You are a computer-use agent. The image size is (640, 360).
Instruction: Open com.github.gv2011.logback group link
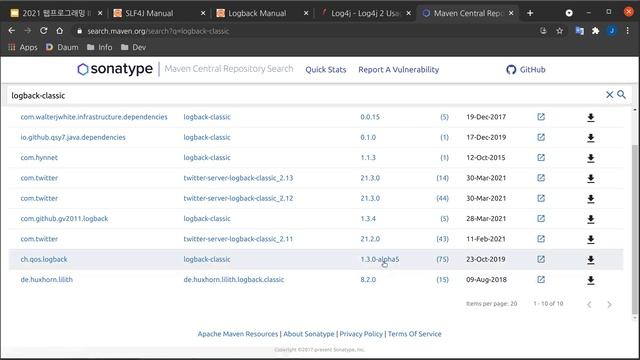point(64,219)
